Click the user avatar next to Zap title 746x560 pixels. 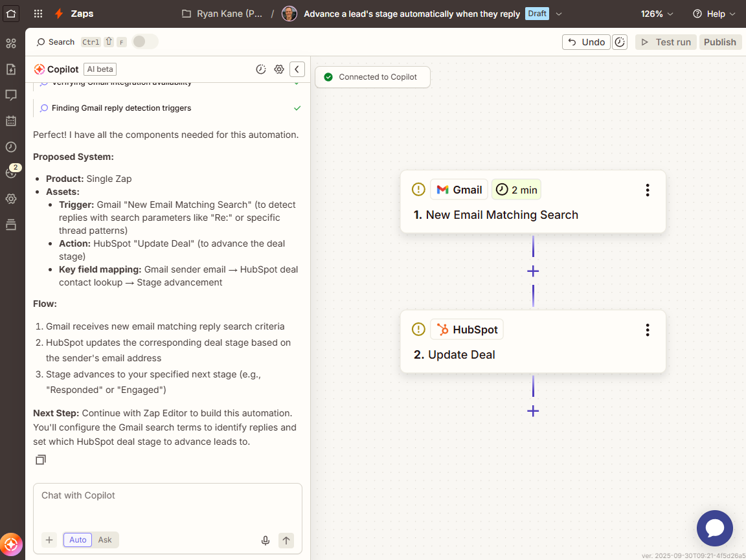click(x=289, y=14)
